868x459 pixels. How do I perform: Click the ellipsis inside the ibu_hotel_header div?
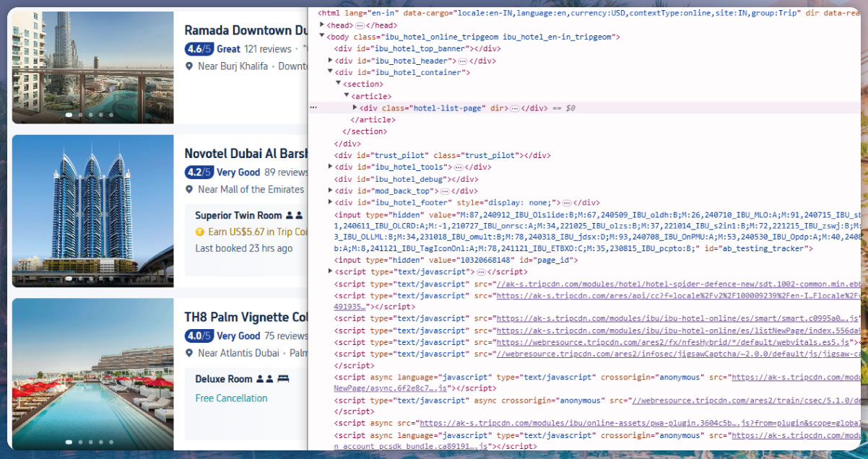463,61
